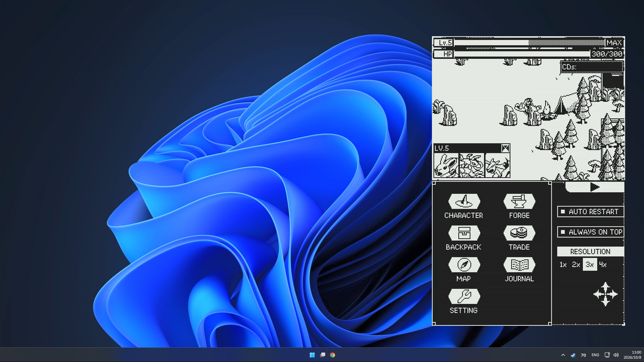Open the Character menu icon

tap(464, 201)
